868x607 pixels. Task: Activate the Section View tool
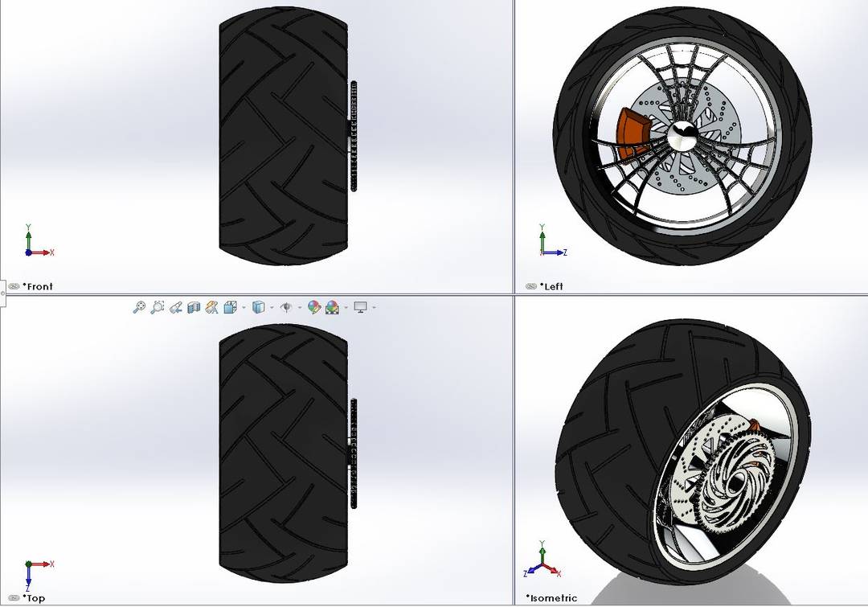pyautogui.click(x=193, y=306)
